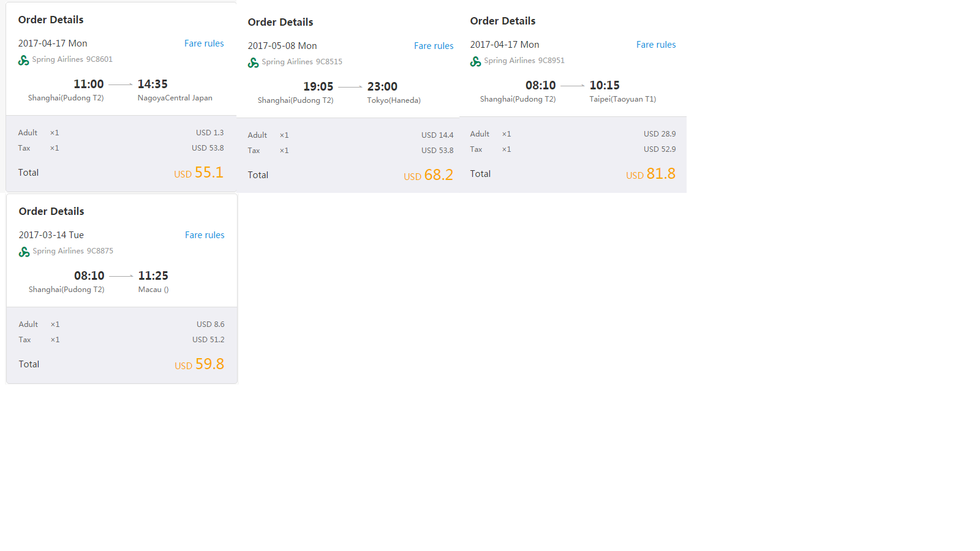Click flight number 9C8875 text
The image size is (980, 551).
(100, 251)
